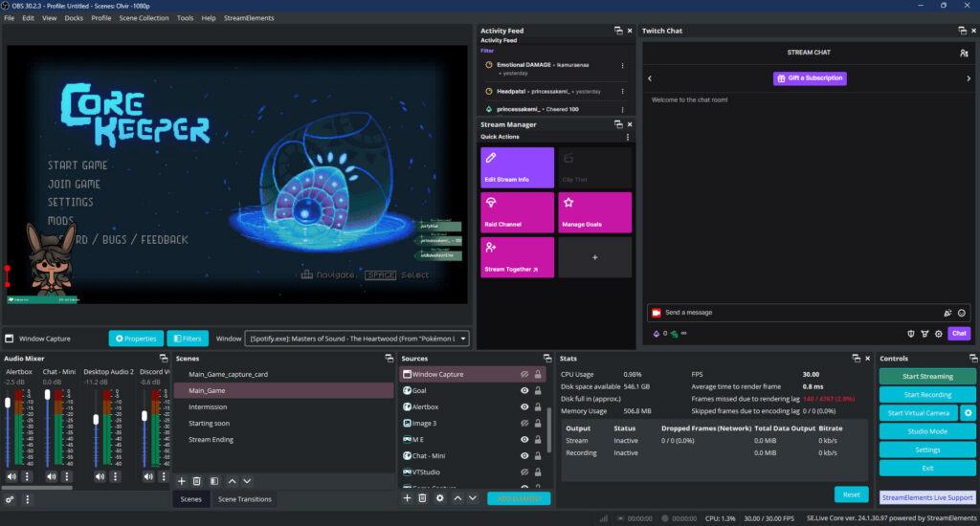
Task: Open the Scene Collection menu
Action: pos(144,18)
